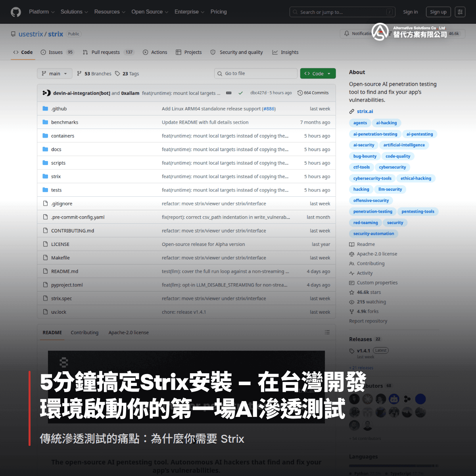
Task: Click file icon beside LICENSE
Action: click(45, 244)
